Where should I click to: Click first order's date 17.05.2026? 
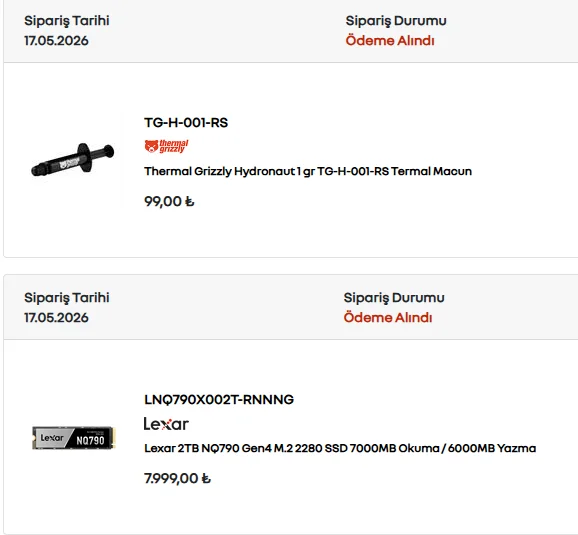click(x=56, y=41)
